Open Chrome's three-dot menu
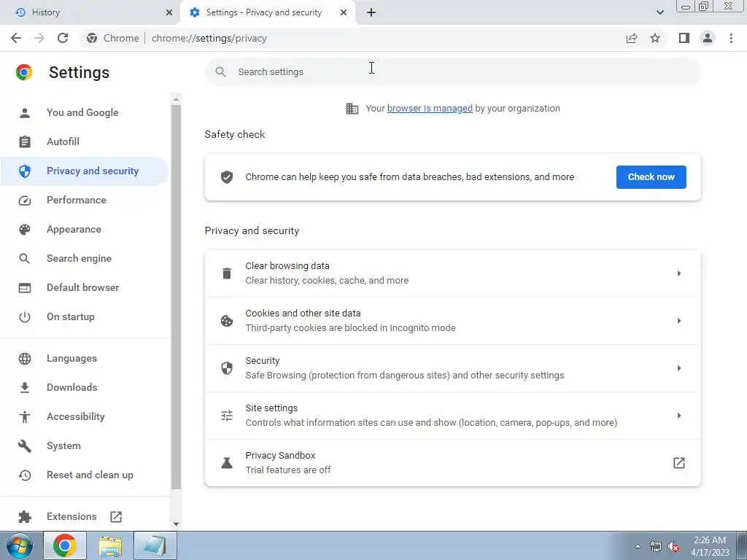The height and width of the screenshot is (560, 747). (731, 38)
